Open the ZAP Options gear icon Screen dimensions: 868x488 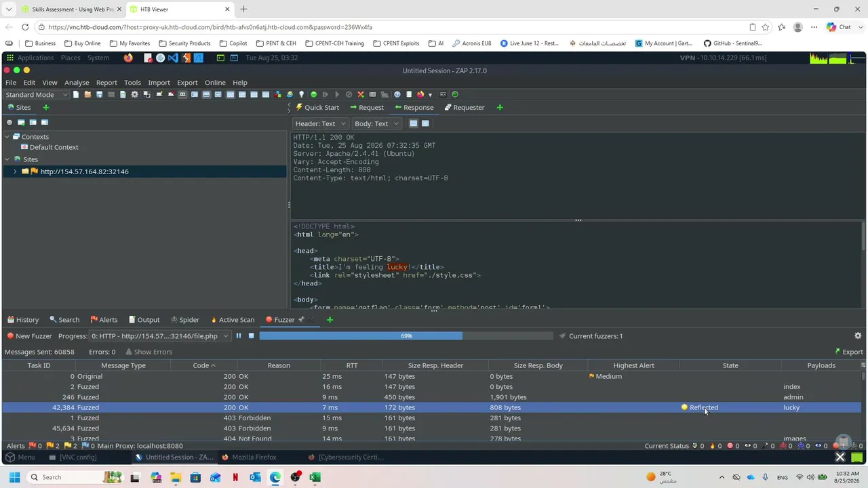tap(134, 95)
